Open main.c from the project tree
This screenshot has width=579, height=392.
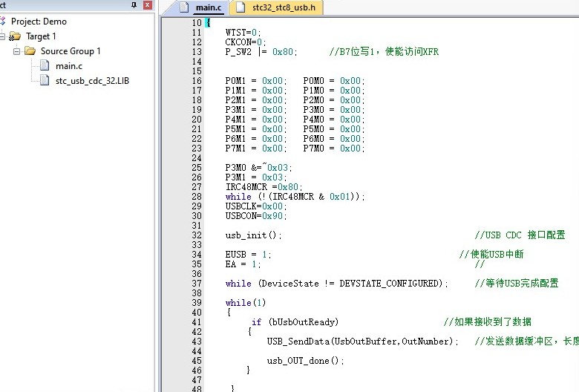coord(69,66)
